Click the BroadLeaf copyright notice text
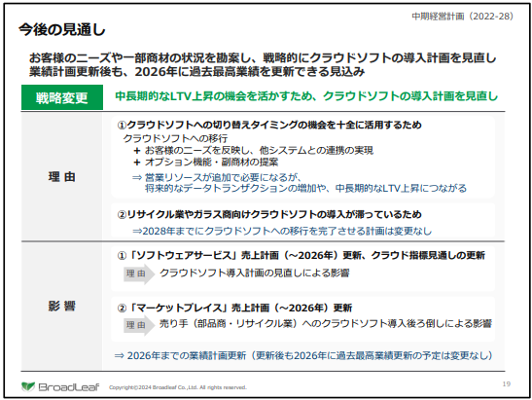Image resolution: width=532 pixels, height=400 pixels. [178, 387]
